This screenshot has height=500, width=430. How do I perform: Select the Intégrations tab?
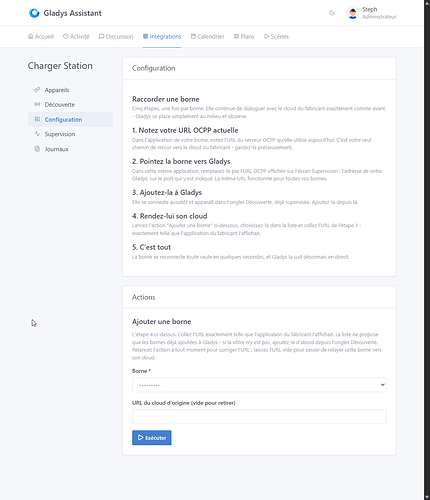coord(162,36)
